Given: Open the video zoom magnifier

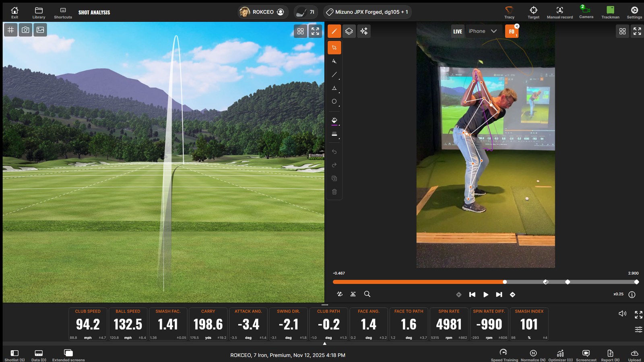Looking at the screenshot, I should pyautogui.click(x=367, y=294).
